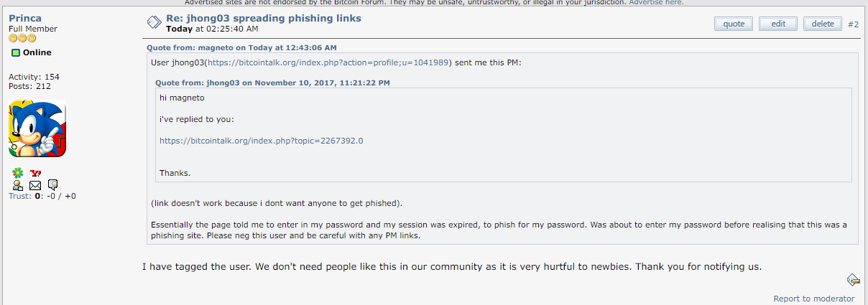Click the bitcointalk topic=2267392.0 link

click(261, 141)
